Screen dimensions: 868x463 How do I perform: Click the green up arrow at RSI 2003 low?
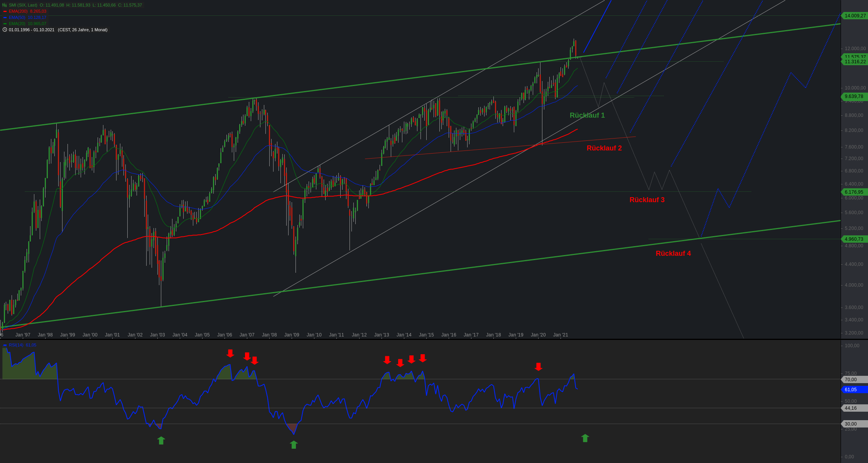pos(161,440)
